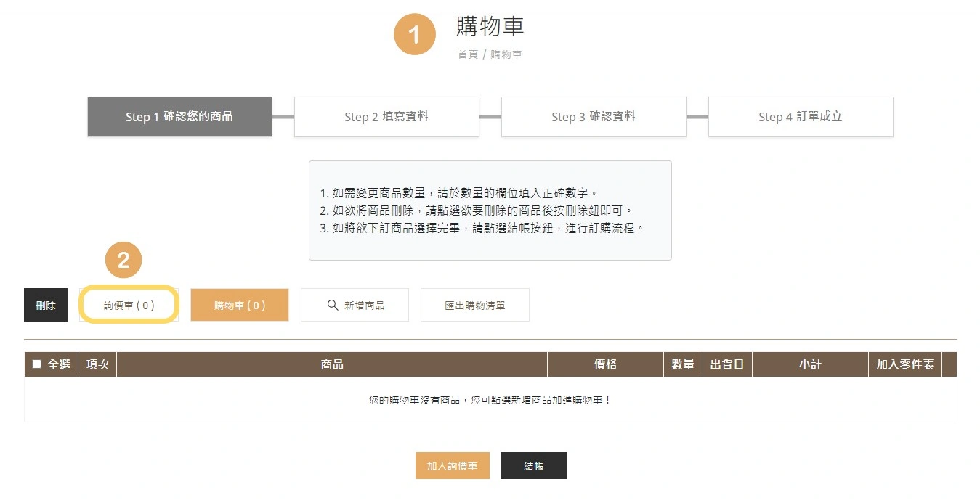980x503 pixels.
Task: Open Step 4 訂單成立
Action: point(800,116)
